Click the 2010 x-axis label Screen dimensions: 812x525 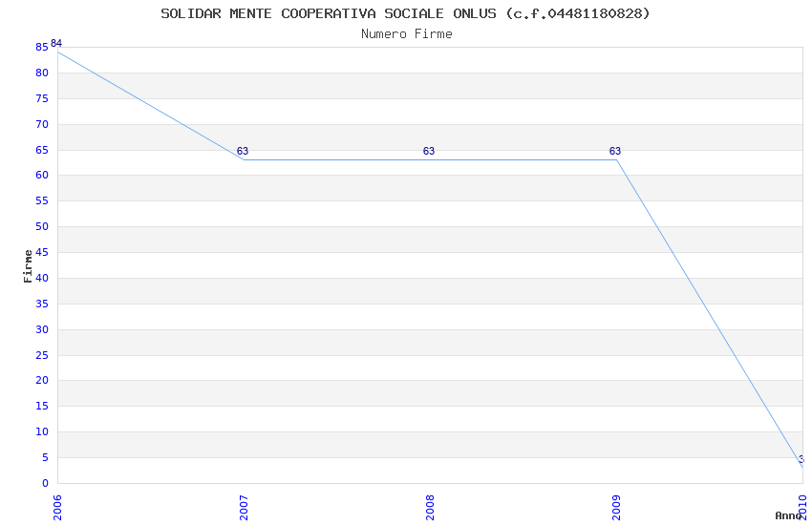[802, 508]
